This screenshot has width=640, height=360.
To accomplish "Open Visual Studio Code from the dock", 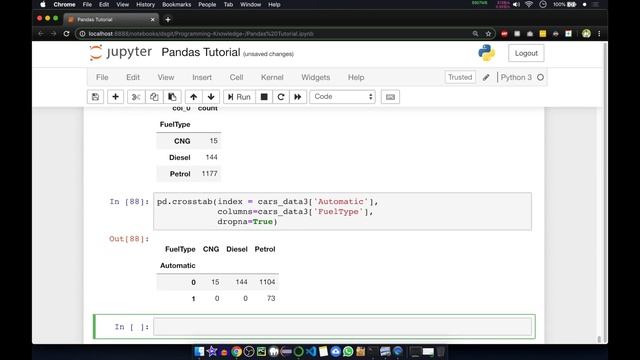I will coord(311,351).
